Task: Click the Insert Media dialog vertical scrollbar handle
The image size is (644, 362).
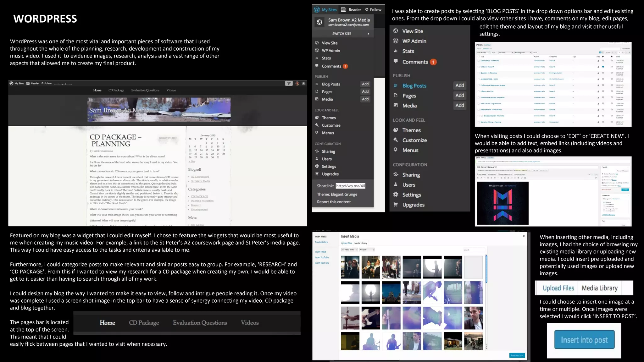Action: pyautogui.click(x=486, y=269)
